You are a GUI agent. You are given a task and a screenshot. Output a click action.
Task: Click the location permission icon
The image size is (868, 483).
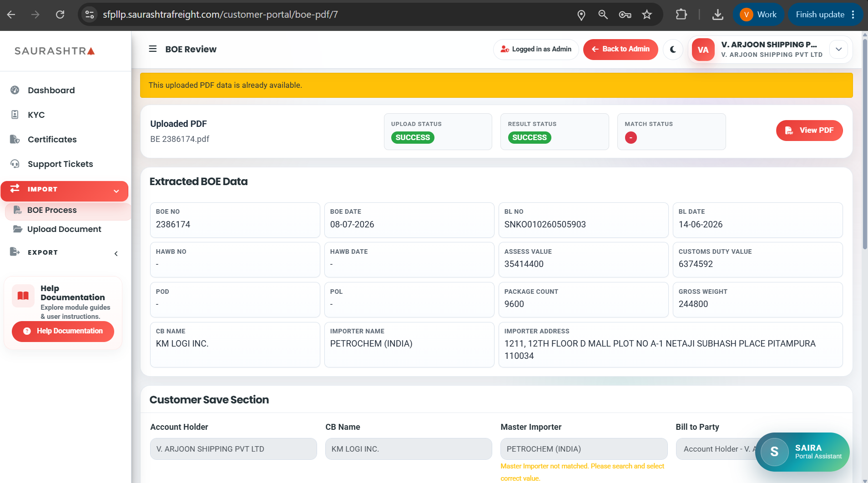(581, 15)
